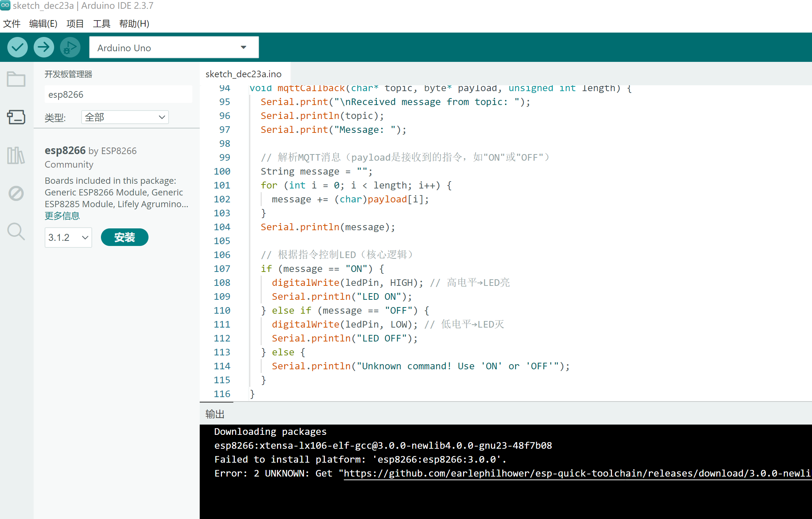The image size is (812, 519).
Task: Open the 3.1.2 version dropdown
Action: 68,238
